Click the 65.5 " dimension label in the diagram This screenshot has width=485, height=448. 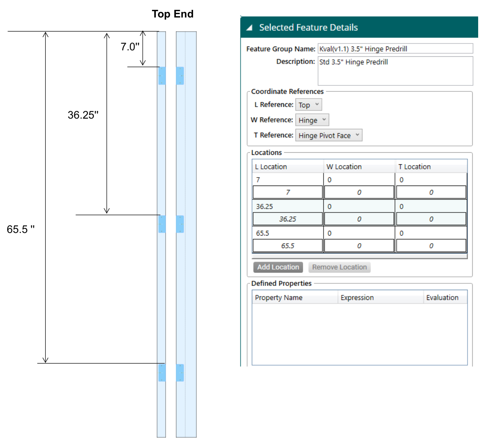point(21,230)
